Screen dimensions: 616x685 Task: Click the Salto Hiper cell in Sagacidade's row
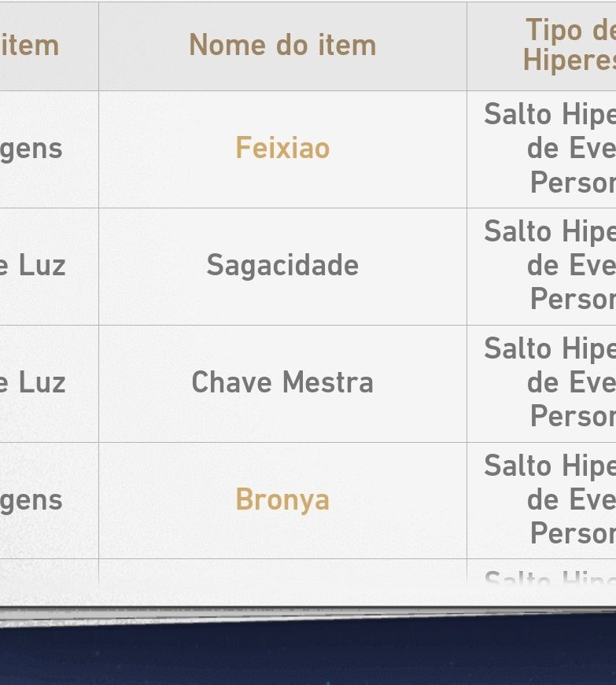pyautogui.click(x=551, y=266)
